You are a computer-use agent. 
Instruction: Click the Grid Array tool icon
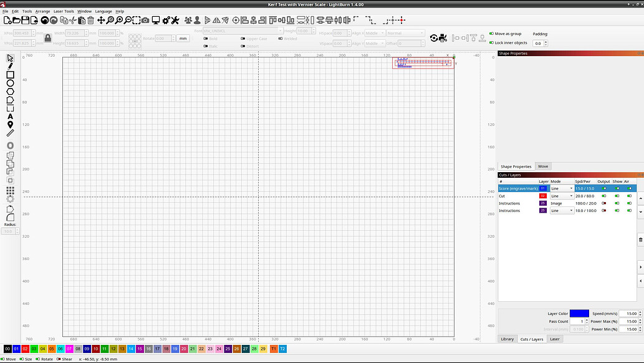(10, 190)
